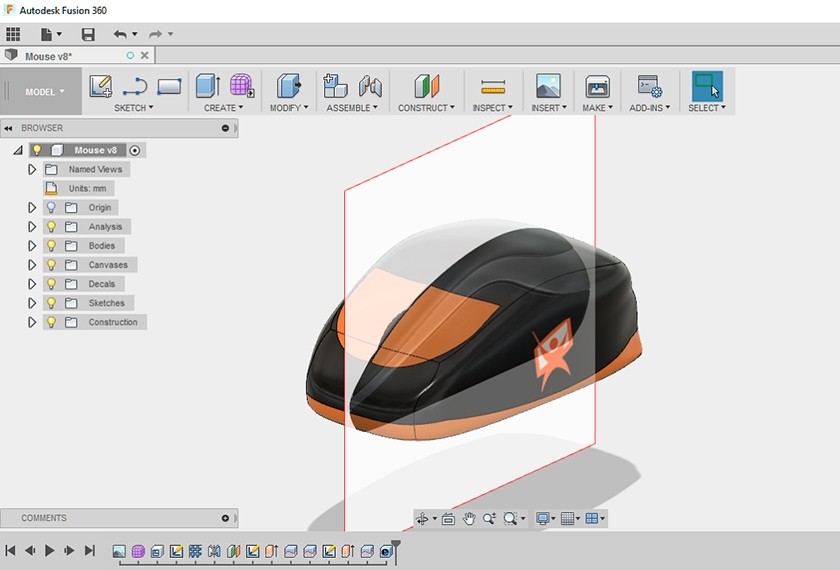Hide the Bodies folder via lightbulb
Image resolution: width=840 pixels, height=570 pixels.
(x=51, y=246)
